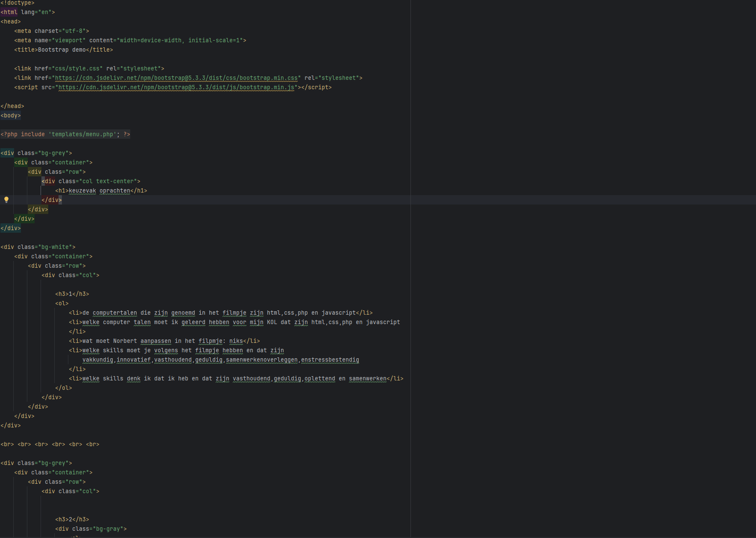Click the yellow light bulb quick-fix icon
The image size is (756, 538).
(6, 199)
